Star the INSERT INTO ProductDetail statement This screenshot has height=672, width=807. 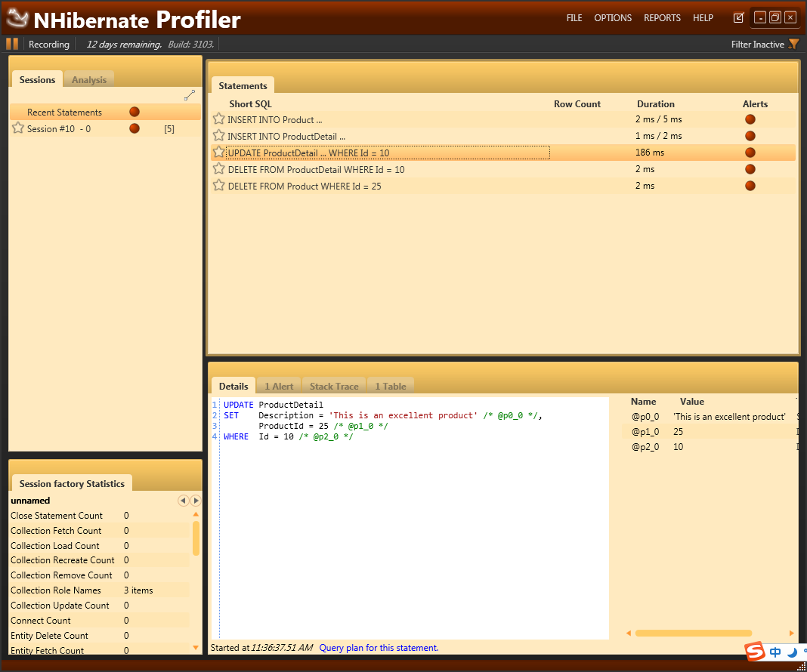(218, 136)
